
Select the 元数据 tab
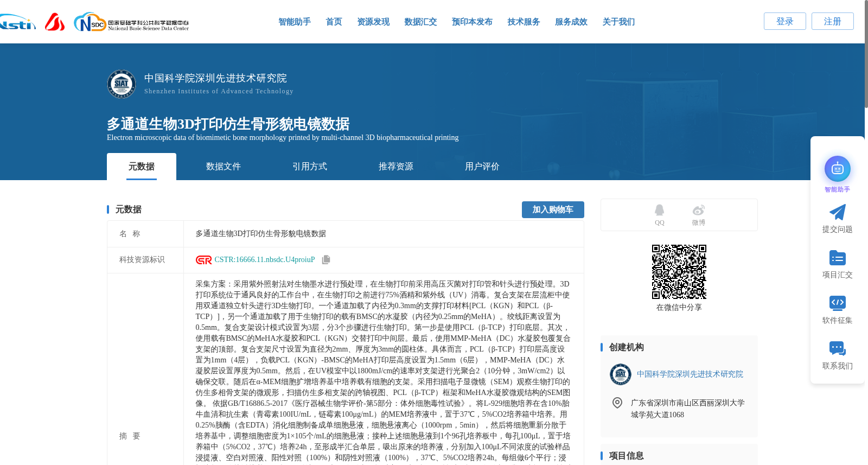(x=142, y=167)
